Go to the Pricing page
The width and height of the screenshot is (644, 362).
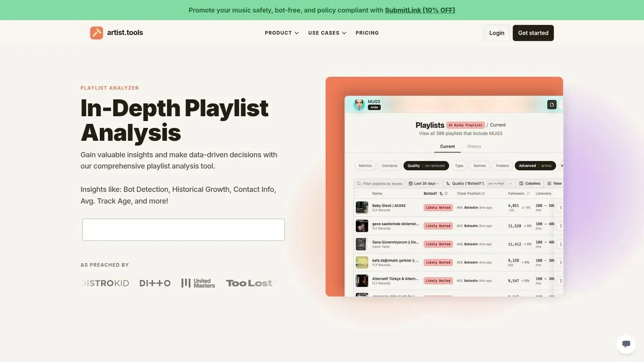(367, 33)
